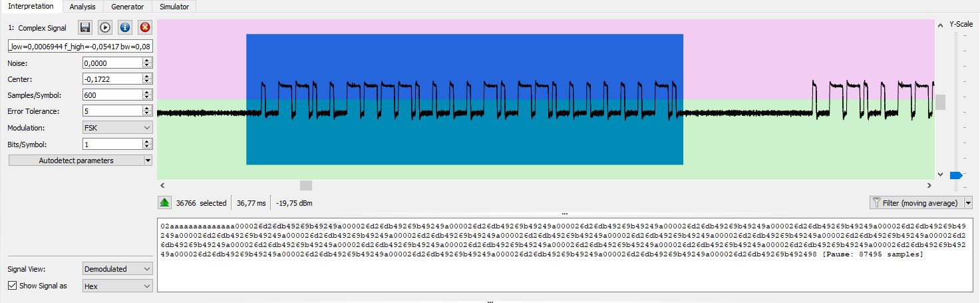
Task: Switch to the Interpretation tab
Action: click(31, 6)
